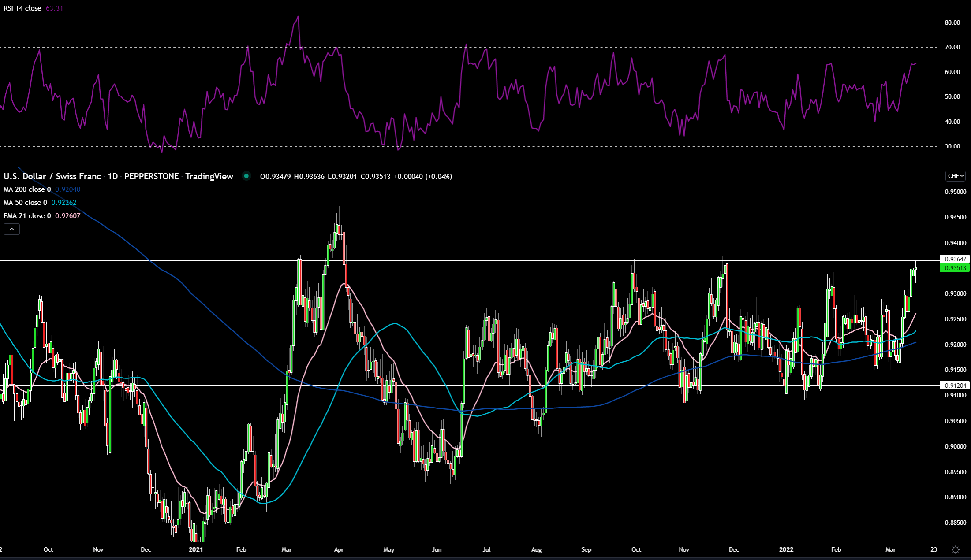The width and height of the screenshot is (971, 560).
Task: Collapse the indicator legend with chevron button
Action: 11,229
